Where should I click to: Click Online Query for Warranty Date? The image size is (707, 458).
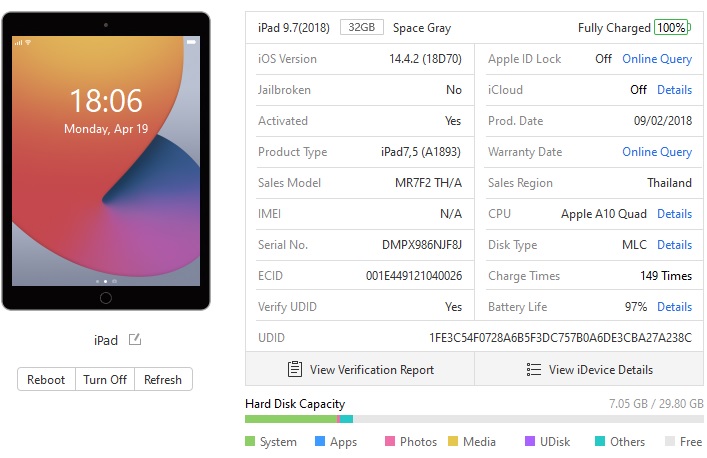pyautogui.click(x=657, y=151)
